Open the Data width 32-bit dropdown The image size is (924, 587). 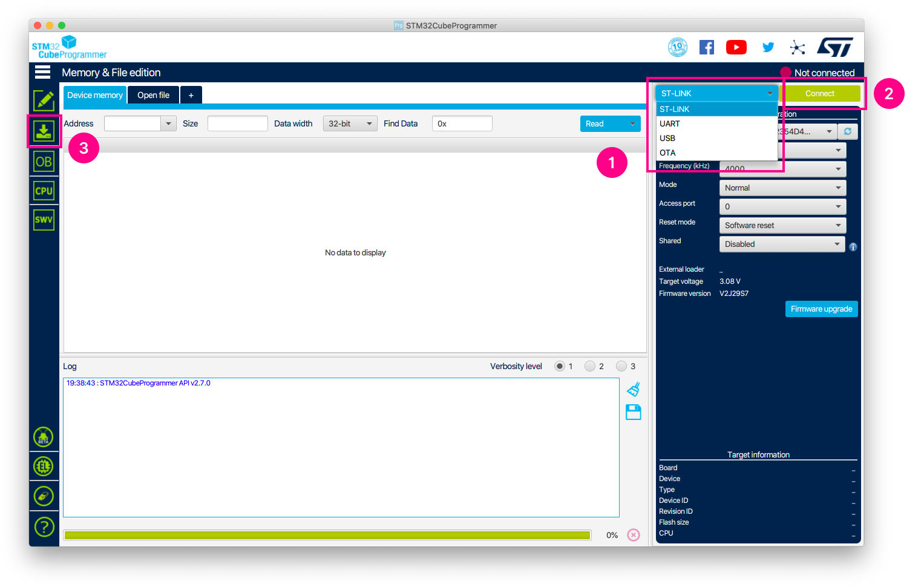pos(350,123)
